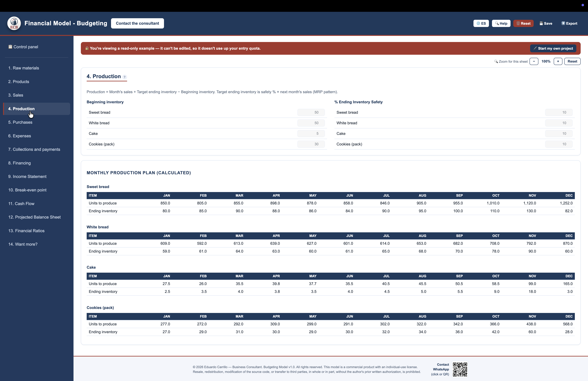Click Contact the consultant button
This screenshot has height=381, width=588.
point(137,23)
